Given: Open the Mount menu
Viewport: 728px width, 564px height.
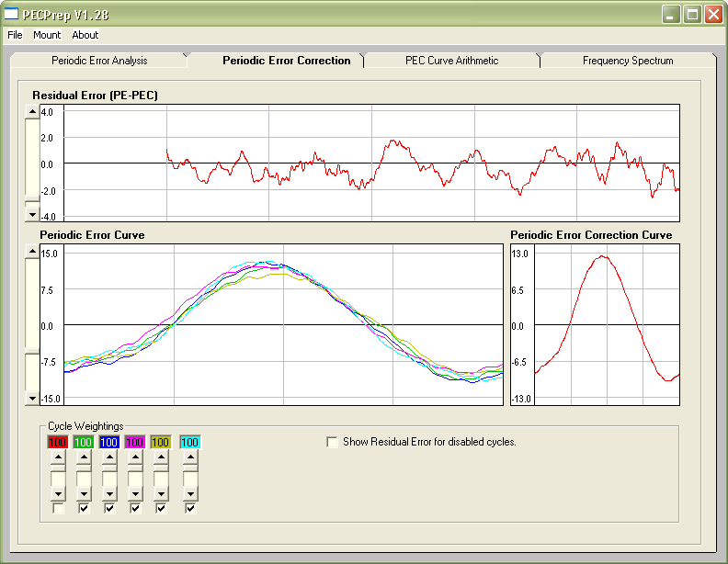Looking at the screenshot, I should [47, 35].
